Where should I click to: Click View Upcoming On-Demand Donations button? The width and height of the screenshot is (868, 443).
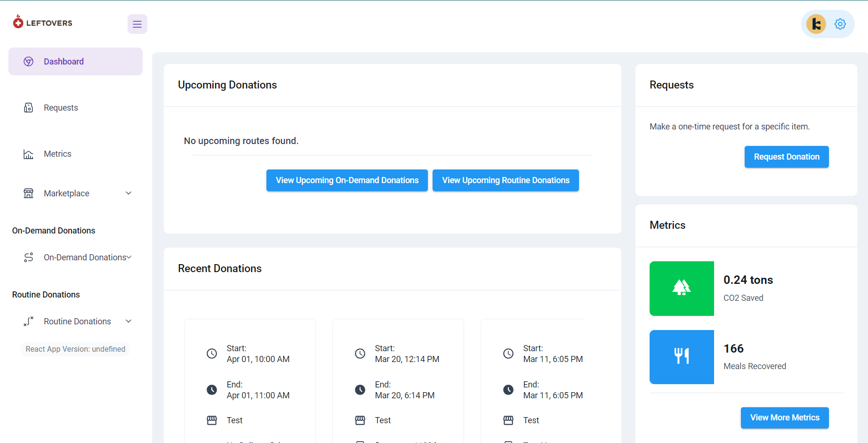point(347,180)
